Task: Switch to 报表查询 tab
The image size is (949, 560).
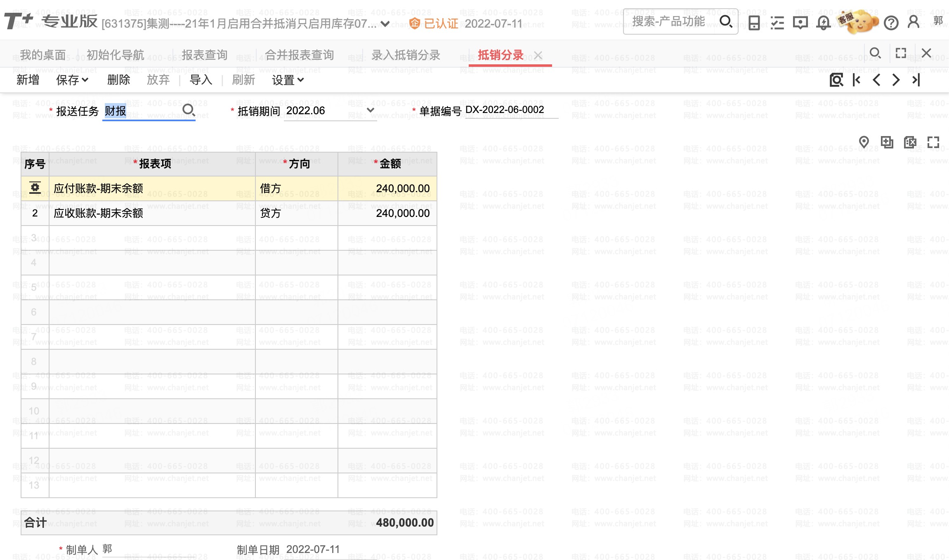Action: click(205, 55)
